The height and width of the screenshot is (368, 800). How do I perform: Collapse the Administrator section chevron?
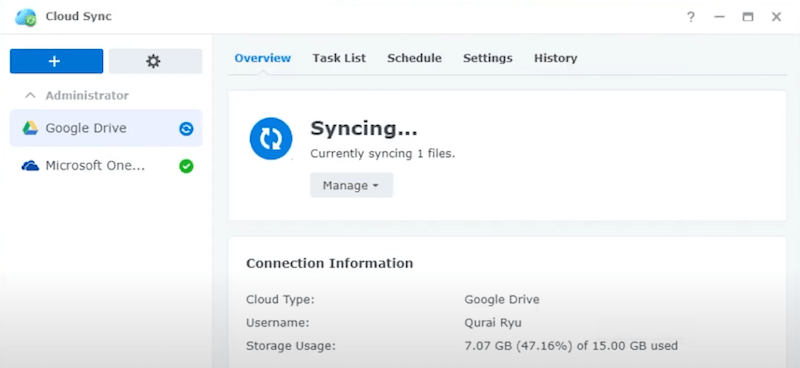tap(31, 95)
